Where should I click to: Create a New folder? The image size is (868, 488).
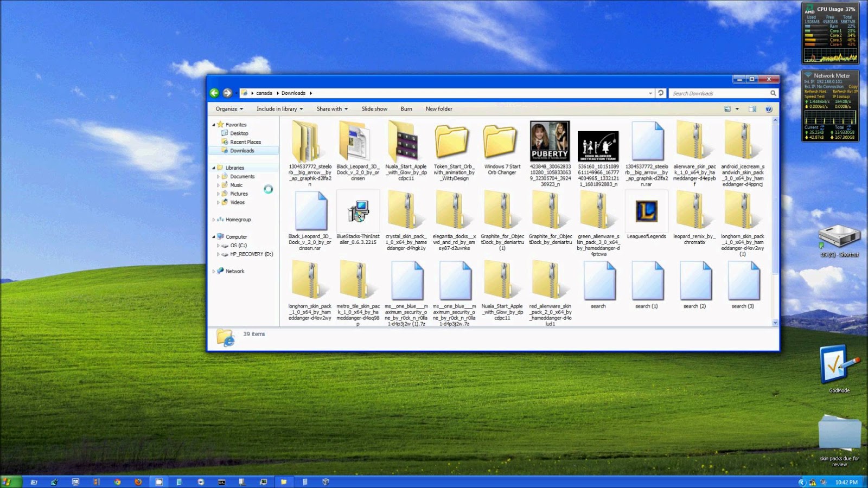click(439, 109)
